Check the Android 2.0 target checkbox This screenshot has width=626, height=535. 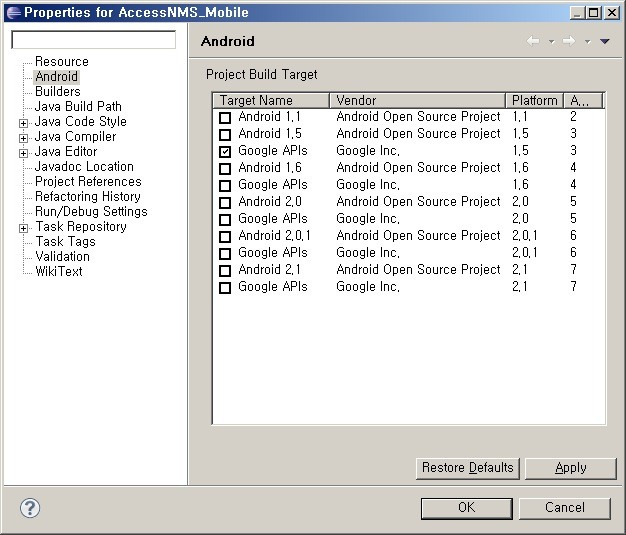coord(225,202)
